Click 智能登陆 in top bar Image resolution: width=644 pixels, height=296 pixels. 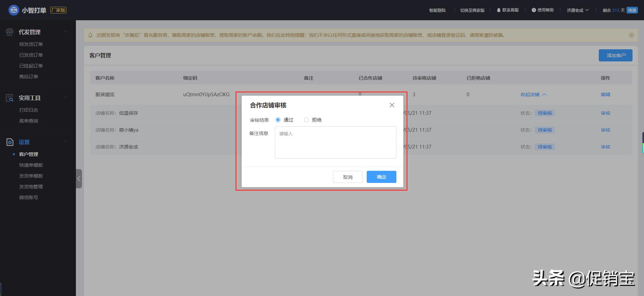437,10
